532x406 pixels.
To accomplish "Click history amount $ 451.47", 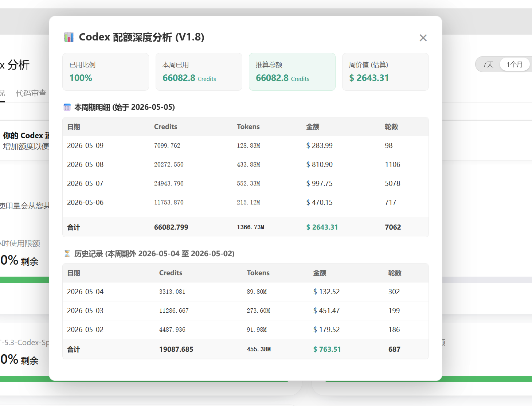I will [x=326, y=311].
